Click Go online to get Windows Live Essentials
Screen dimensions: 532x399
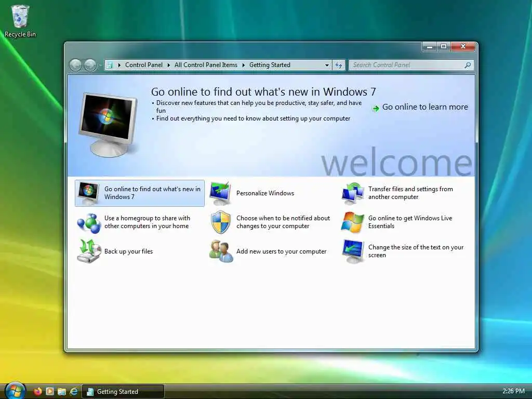coord(410,222)
